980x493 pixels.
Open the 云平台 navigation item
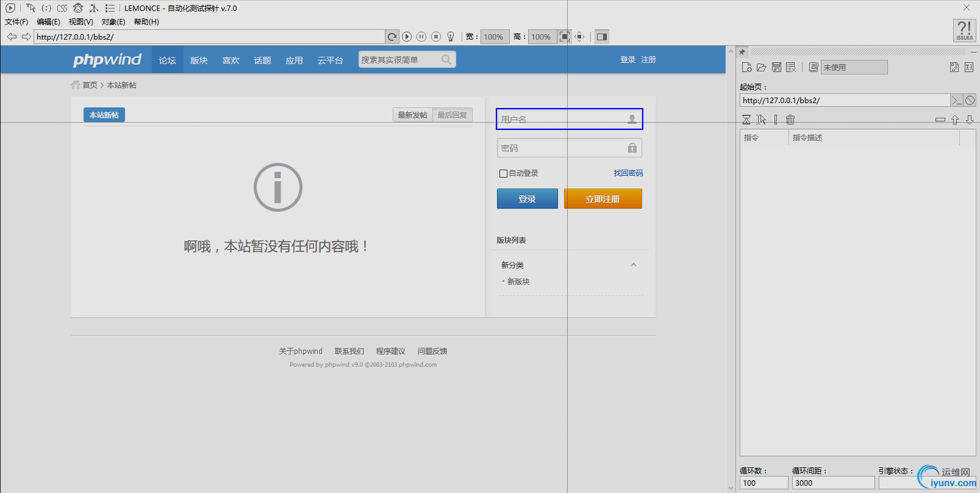[x=331, y=60]
